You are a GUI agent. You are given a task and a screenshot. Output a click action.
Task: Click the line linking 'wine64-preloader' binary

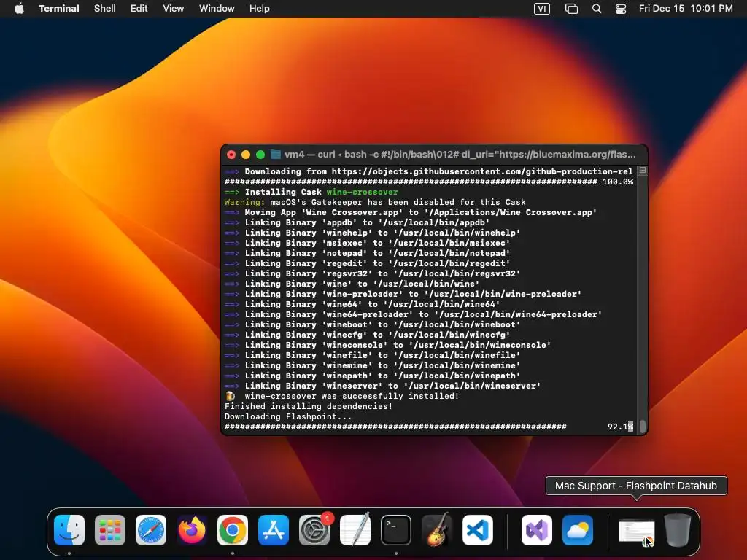pos(413,314)
